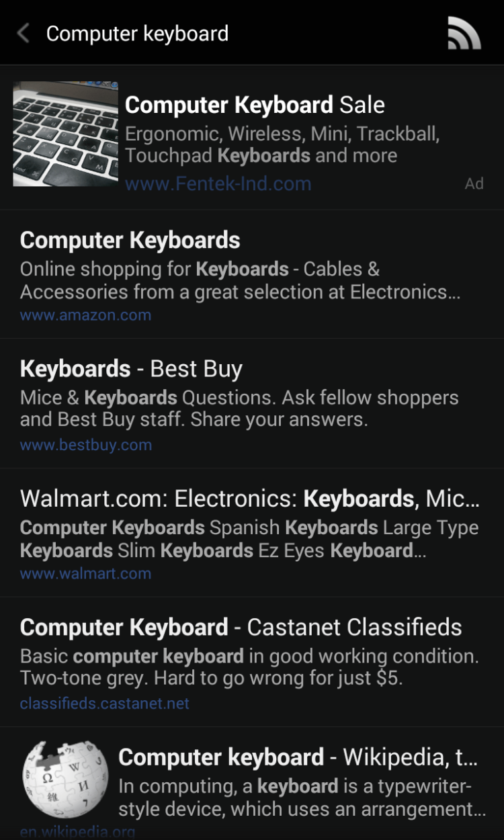Tap the Computer keyboard page title
Screen dimensions: 504x840
137,34
